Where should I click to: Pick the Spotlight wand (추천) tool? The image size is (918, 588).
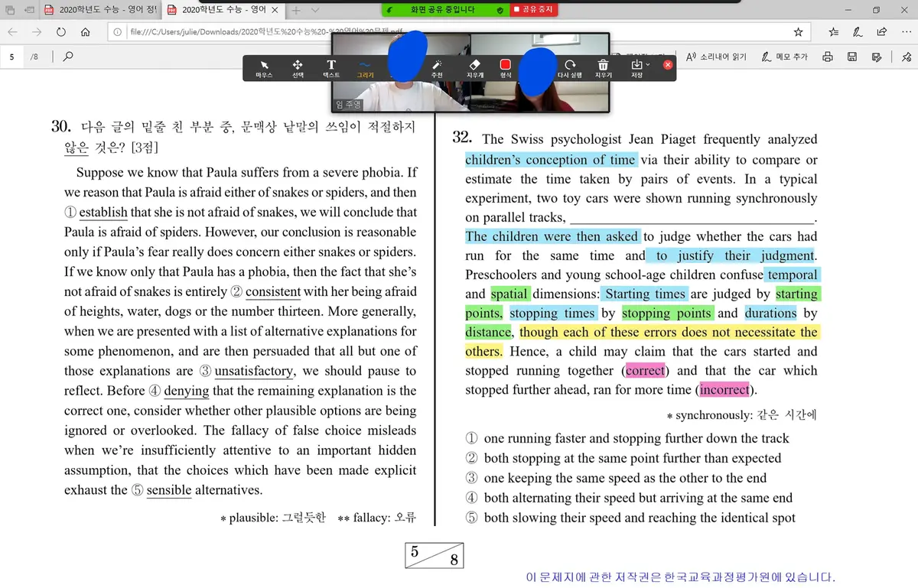[437, 68]
